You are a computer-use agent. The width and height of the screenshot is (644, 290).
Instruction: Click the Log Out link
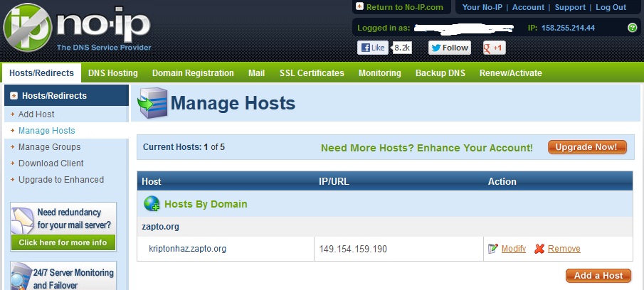(611, 7)
